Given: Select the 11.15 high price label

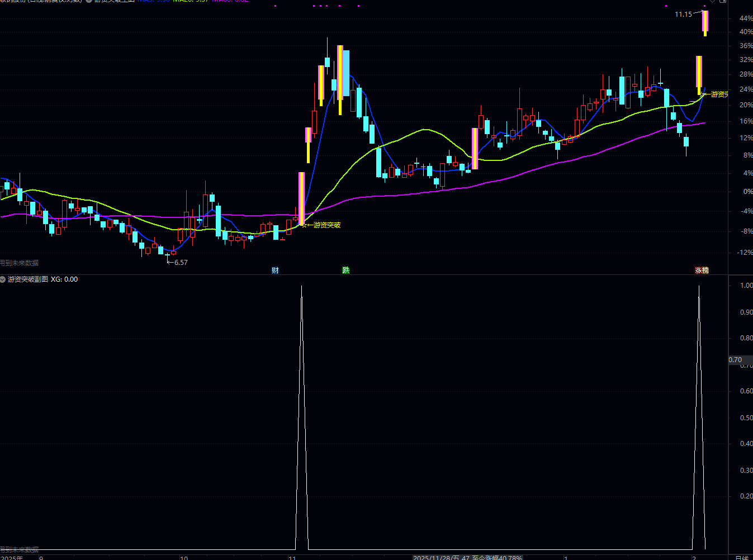Looking at the screenshot, I should pos(683,15).
